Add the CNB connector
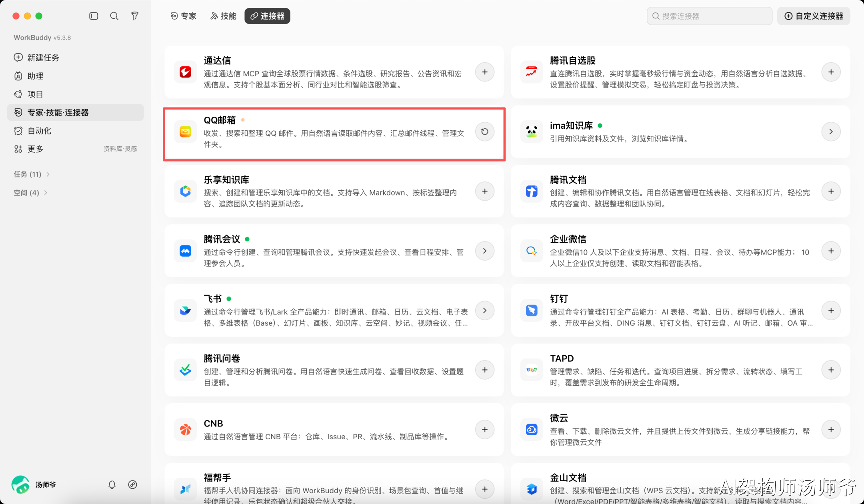This screenshot has width=864, height=504. point(485,430)
